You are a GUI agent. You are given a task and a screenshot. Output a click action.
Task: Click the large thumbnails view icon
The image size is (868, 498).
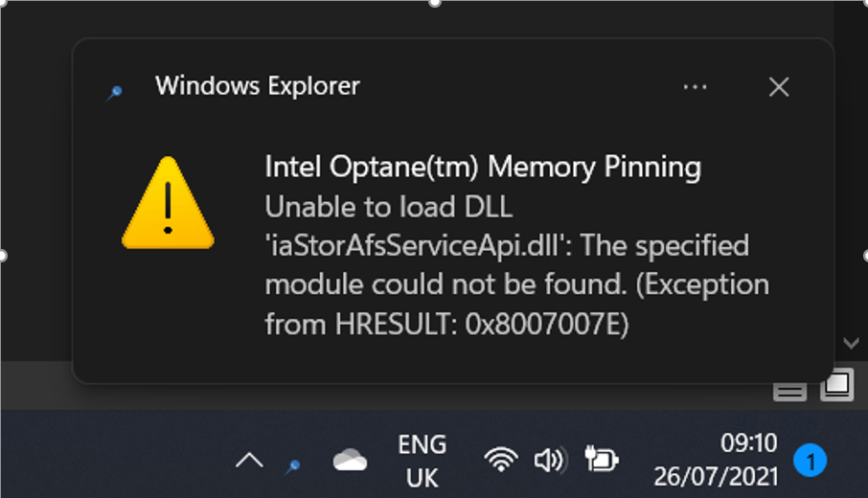point(835,386)
